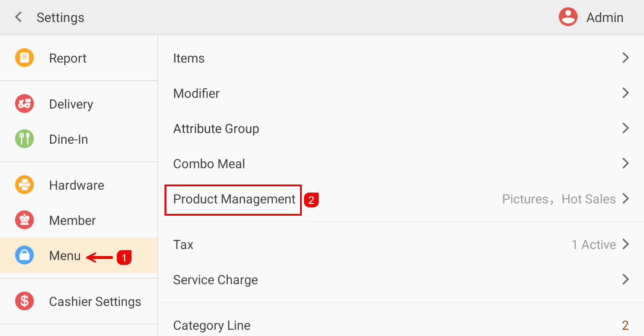Viewport: 644px width, 336px height.
Task: Open Product Management
Action: [x=234, y=199]
